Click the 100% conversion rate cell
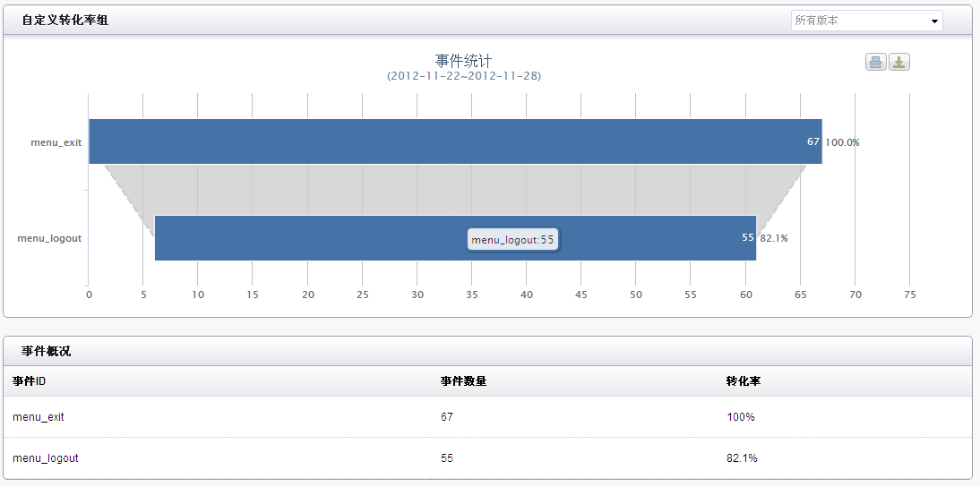Viewport: 980px width, 487px height. click(741, 417)
